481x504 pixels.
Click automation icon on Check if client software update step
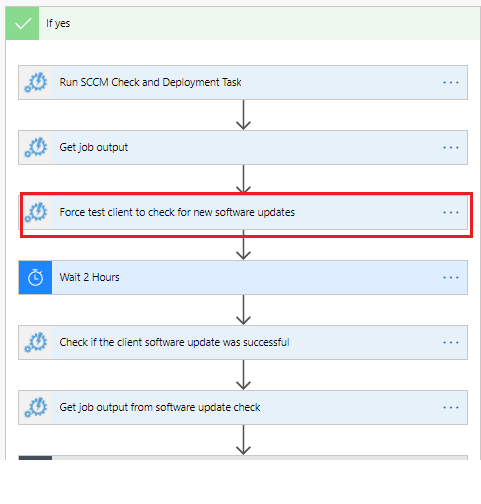[x=35, y=342]
